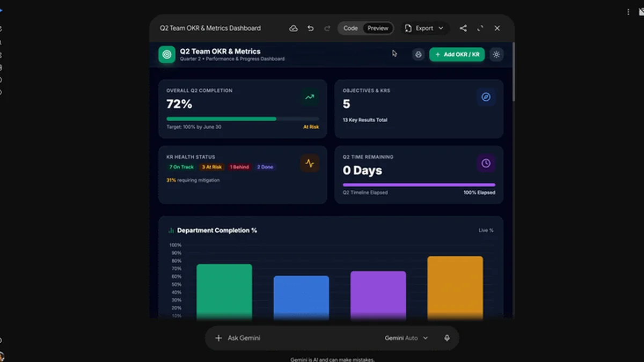
Task: Click the trending arrow icon on completion card
Action: pos(310,97)
